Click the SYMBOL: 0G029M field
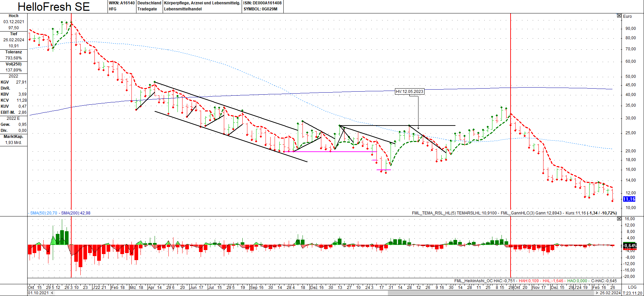This screenshot has width=644, height=296. 260,9
